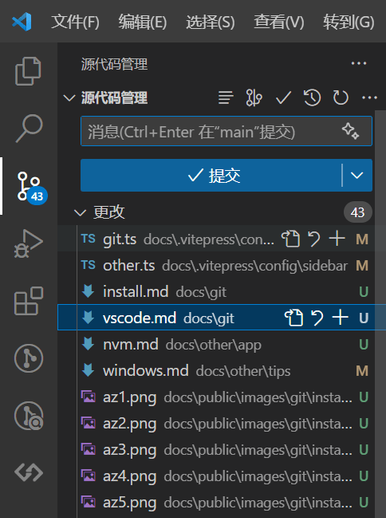
Task: Open the 文件(F) menu
Action: tap(75, 22)
